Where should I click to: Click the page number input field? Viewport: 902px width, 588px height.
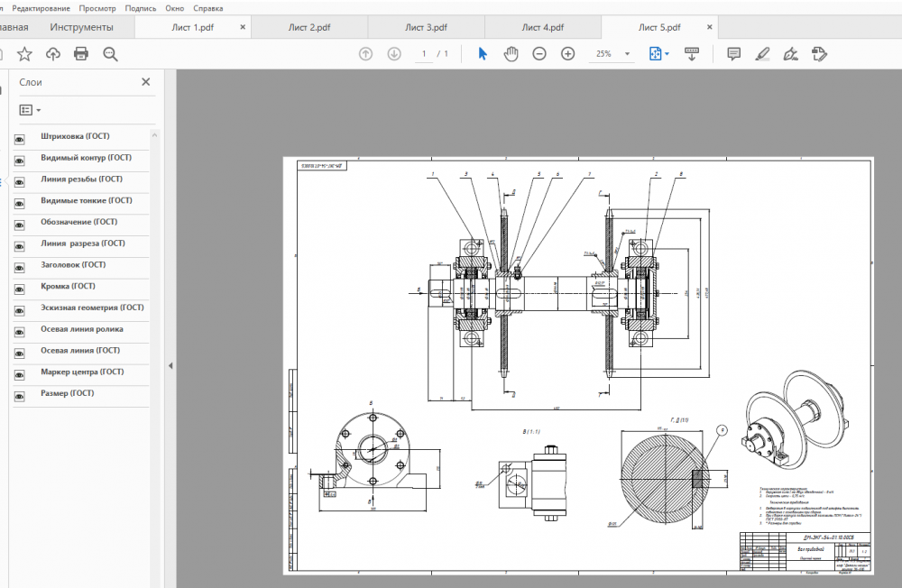click(424, 54)
